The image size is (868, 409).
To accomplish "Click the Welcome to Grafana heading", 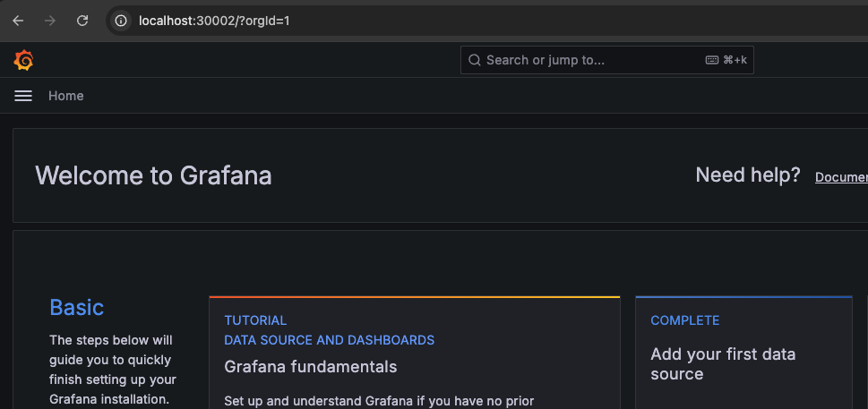I will (x=153, y=175).
